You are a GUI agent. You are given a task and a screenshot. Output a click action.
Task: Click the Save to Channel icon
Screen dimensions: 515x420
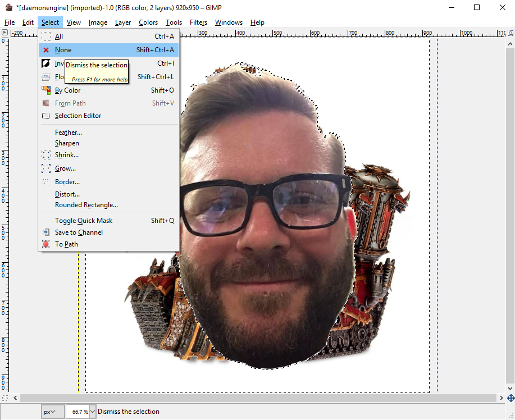[46, 232]
